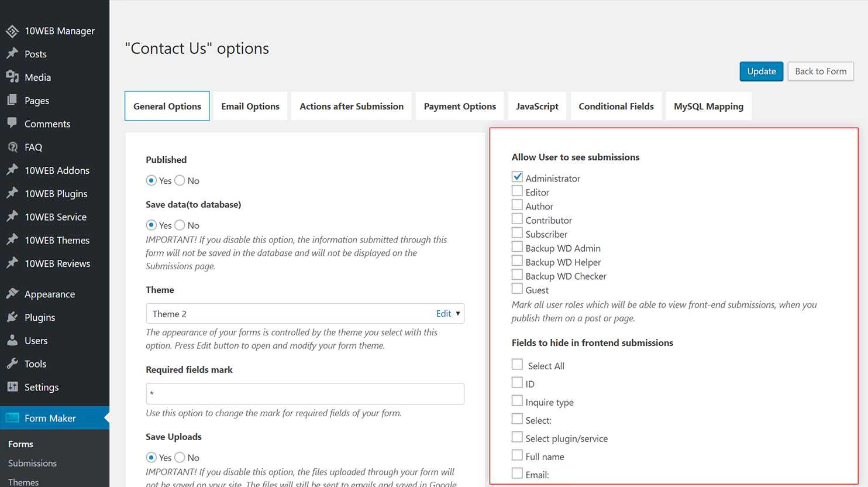Uncheck the Administrator role checkbox
The height and width of the screenshot is (487, 868).
(517, 177)
